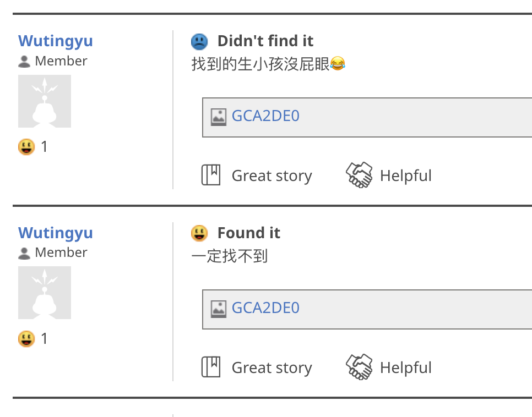Open the first GCA2DE0 cache link
The width and height of the screenshot is (532, 417).
click(x=265, y=116)
